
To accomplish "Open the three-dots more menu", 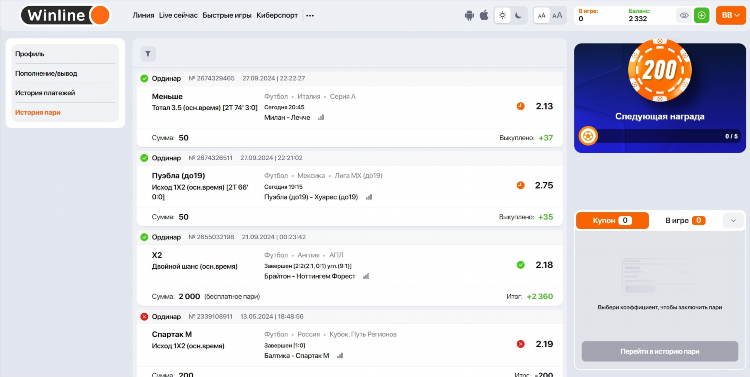I will pyautogui.click(x=310, y=15).
